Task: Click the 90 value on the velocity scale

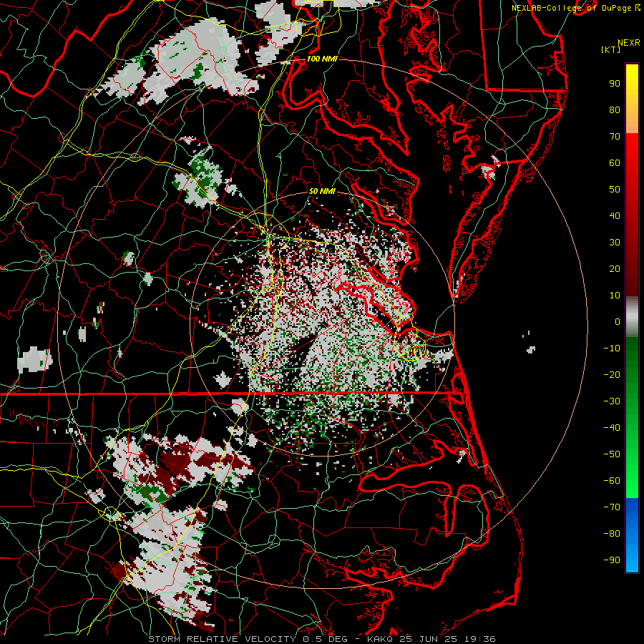Action: coord(615,84)
